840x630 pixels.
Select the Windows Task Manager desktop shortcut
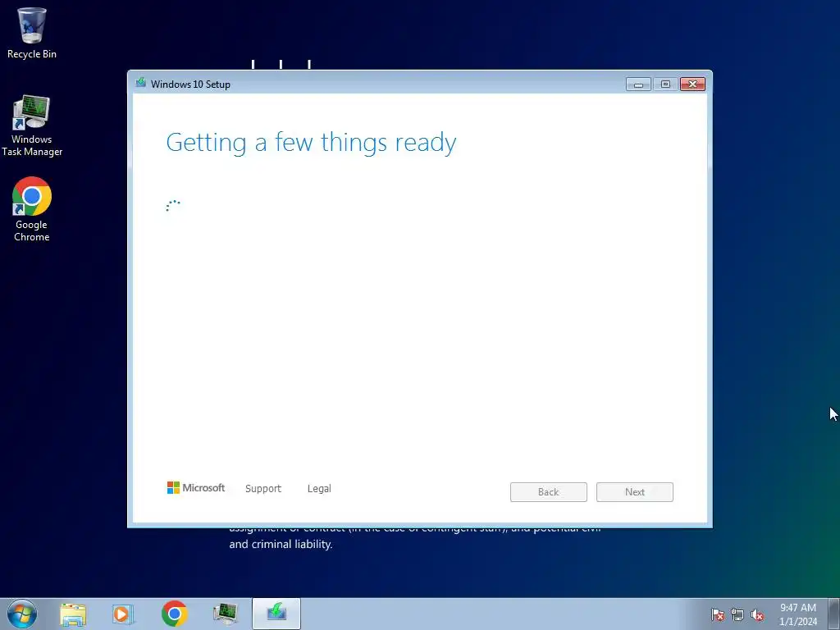32,126
